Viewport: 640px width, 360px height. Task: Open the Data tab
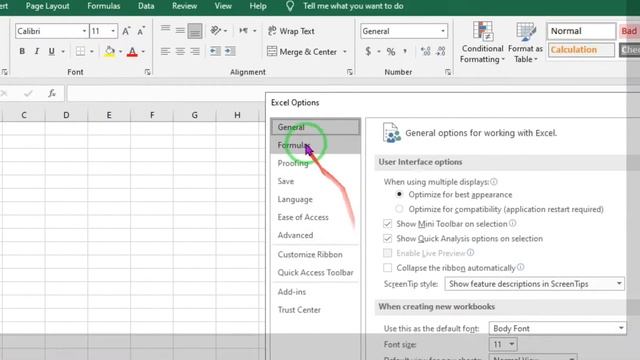pyautogui.click(x=146, y=6)
